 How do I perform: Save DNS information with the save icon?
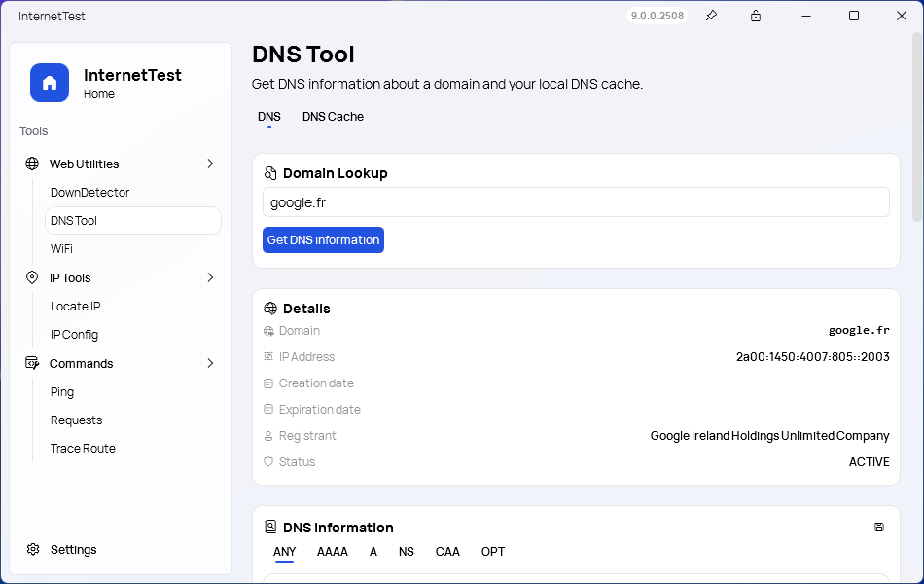[878, 527]
